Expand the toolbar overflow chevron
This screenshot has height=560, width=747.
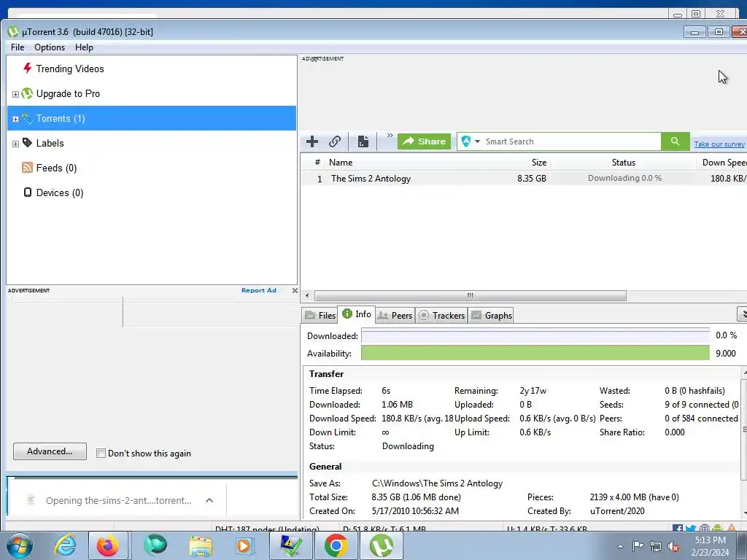[x=390, y=136]
